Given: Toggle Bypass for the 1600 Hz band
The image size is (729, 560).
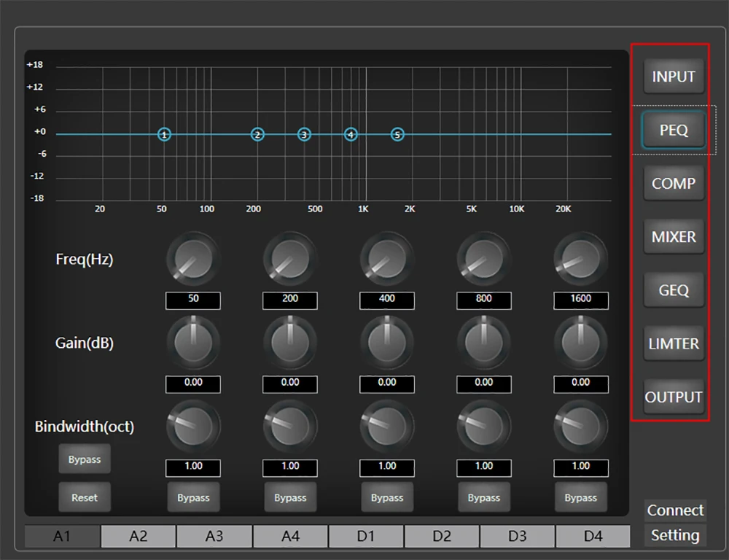Looking at the screenshot, I should click(581, 497).
